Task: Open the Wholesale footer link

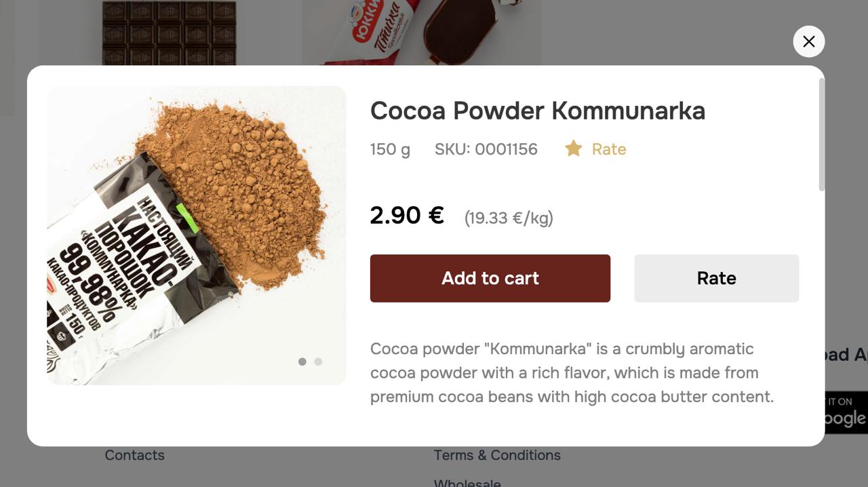Action: pos(467,482)
